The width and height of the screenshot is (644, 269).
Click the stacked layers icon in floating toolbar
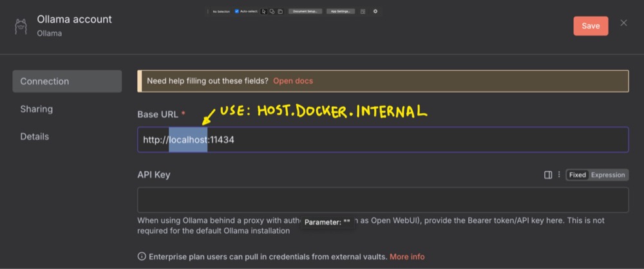[x=280, y=12]
